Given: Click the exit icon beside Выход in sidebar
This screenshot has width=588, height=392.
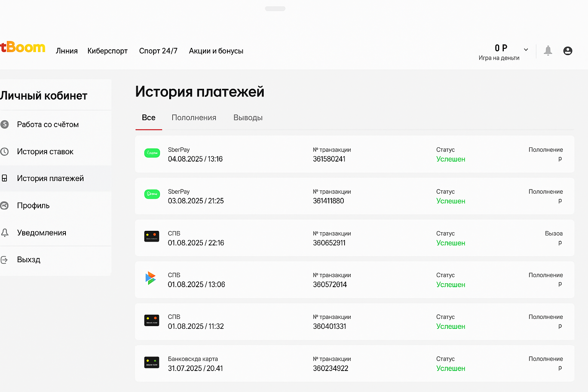Looking at the screenshot, I should (x=5, y=260).
